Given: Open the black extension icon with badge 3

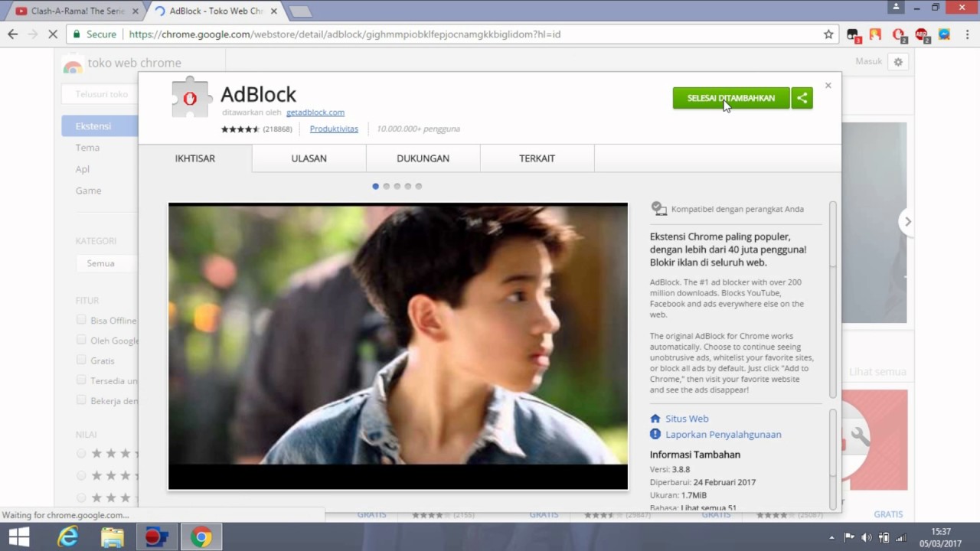Looking at the screenshot, I should click(x=853, y=34).
